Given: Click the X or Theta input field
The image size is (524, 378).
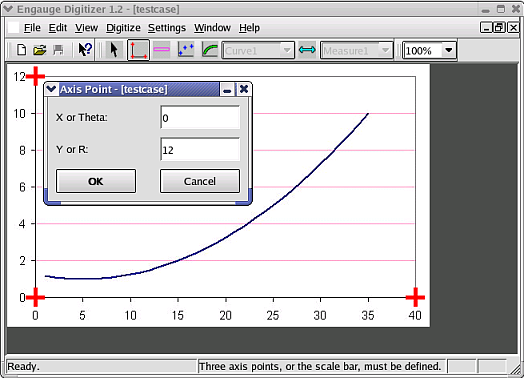Looking at the screenshot, I should coord(200,117).
